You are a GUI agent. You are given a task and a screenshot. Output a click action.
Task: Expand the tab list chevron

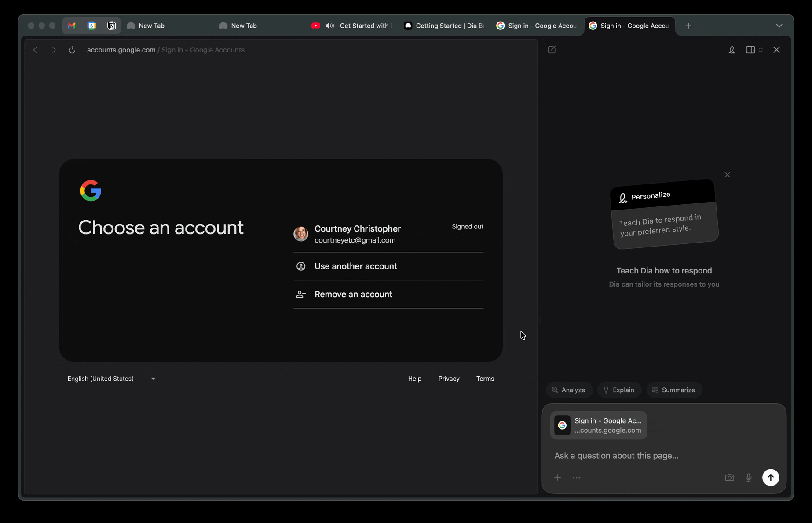[779, 26]
